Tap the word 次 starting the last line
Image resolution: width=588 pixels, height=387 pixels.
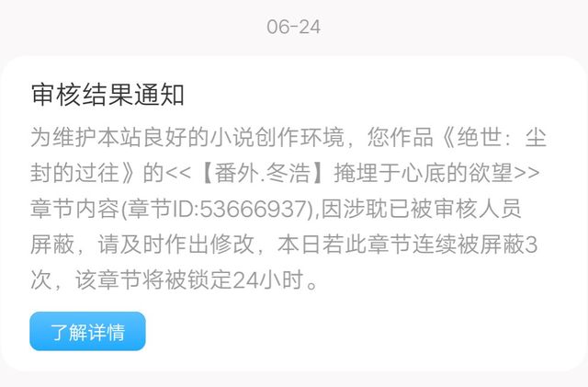(x=41, y=280)
